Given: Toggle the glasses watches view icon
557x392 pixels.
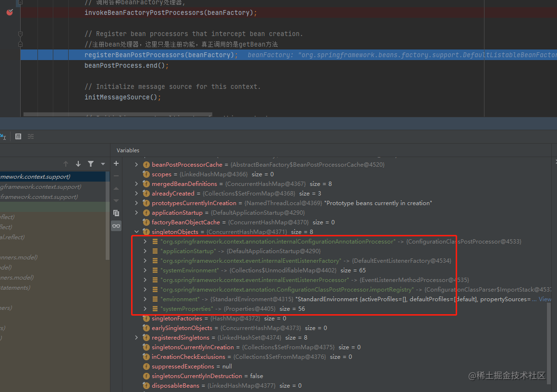Looking at the screenshot, I should 116,226.
